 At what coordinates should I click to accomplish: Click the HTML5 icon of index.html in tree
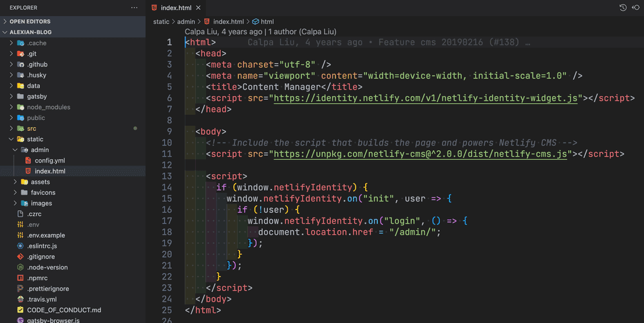point(28,171)
